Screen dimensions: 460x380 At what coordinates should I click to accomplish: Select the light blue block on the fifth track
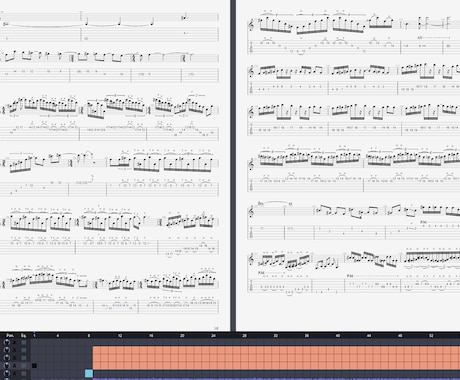[x=89, y=373]
